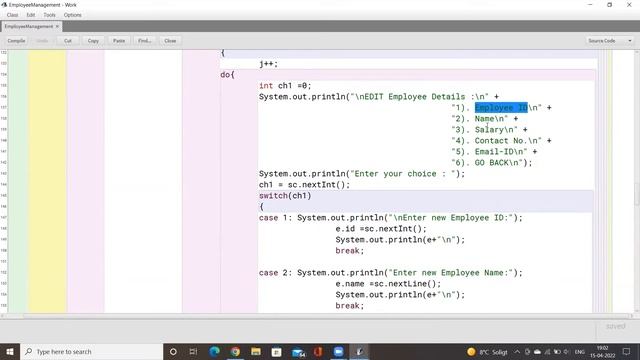Click the taskbar search box
640x360 pixels.
[91, 351]
